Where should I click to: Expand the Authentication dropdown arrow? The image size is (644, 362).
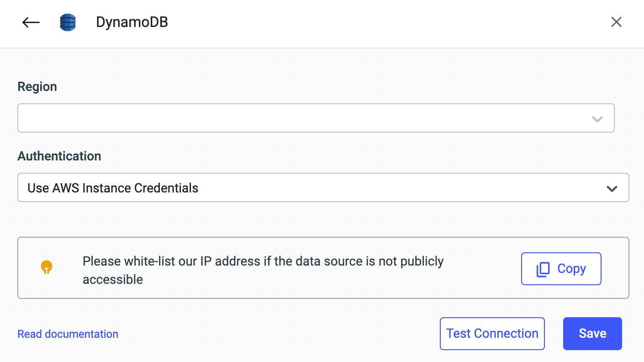pos(612,188)
